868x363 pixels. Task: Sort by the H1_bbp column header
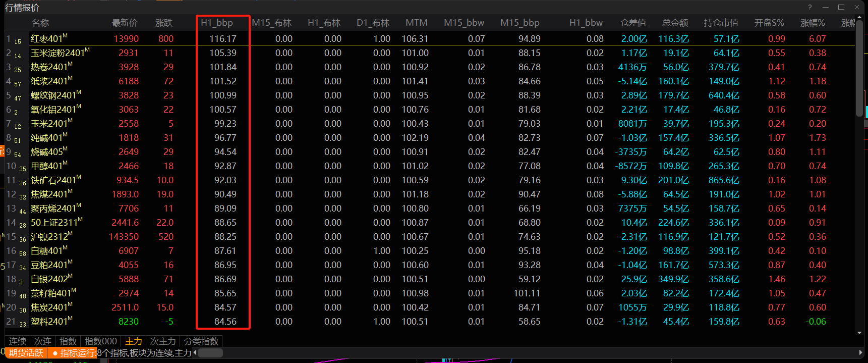click(x=217, y=23)
